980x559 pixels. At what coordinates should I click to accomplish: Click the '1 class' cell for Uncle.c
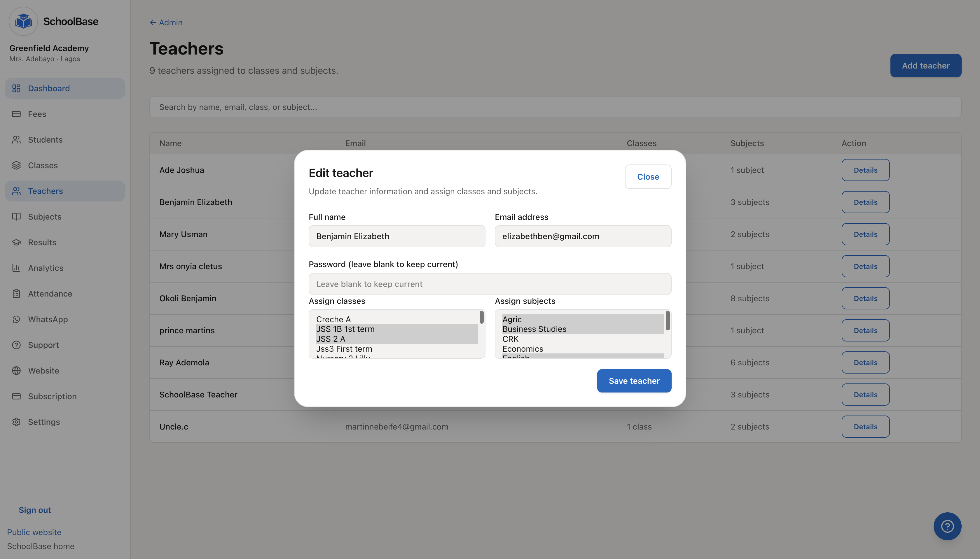point(639,427)
